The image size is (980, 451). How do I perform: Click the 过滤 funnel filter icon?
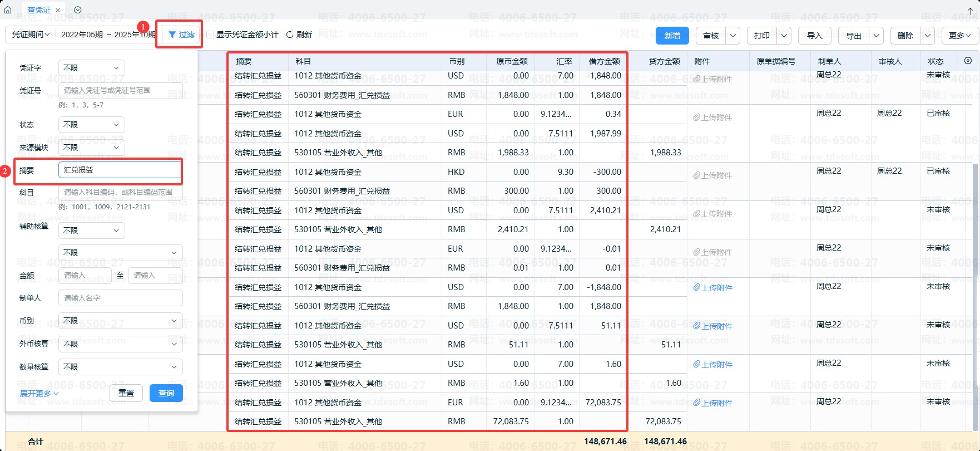click(x=172, y=35)
